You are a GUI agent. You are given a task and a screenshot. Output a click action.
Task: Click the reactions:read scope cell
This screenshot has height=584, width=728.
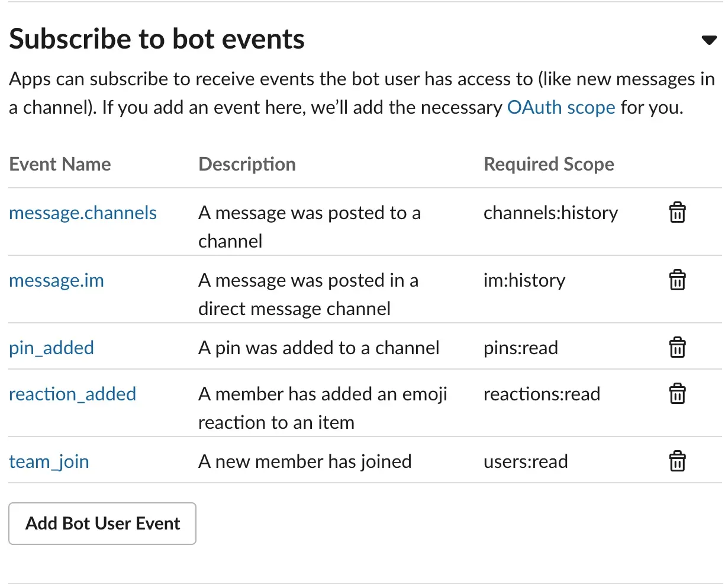[x=542, y=394]
